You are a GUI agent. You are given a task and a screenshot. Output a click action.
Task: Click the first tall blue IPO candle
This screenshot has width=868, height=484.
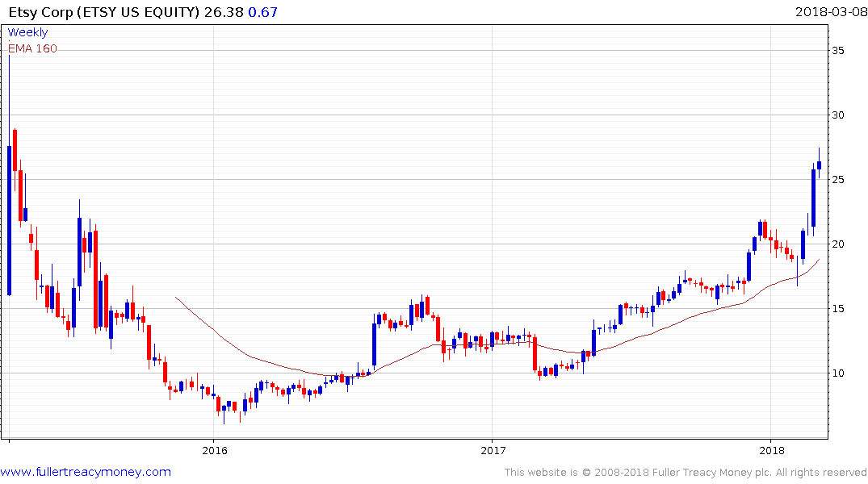point(10,220)
